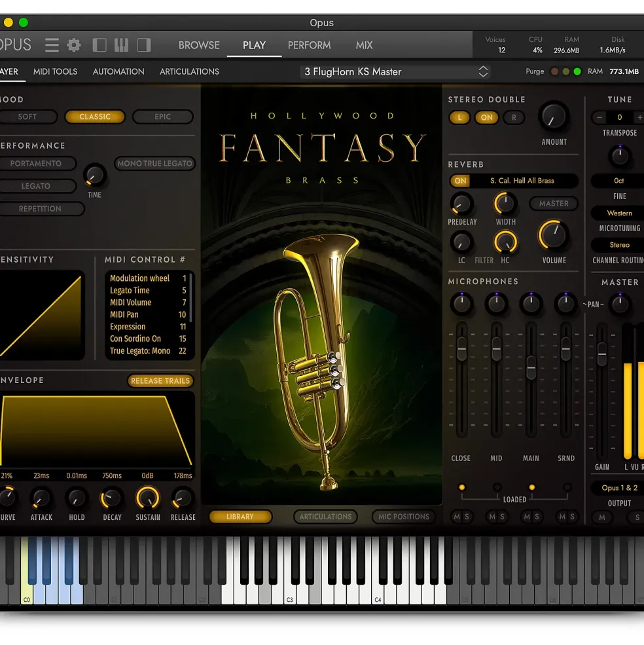Select the Classic mood
This screenshot has height=645, width=644.
(x=95, y=117)
